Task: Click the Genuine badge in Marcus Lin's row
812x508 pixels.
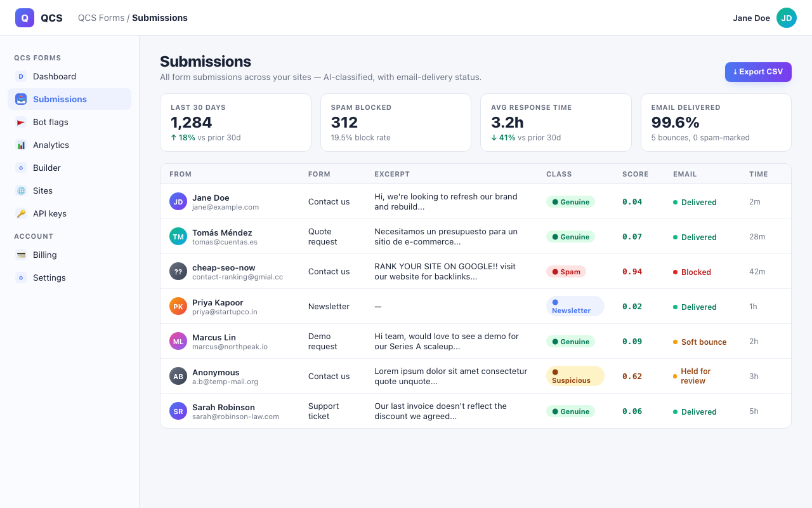Action: (x=570, y=342)
